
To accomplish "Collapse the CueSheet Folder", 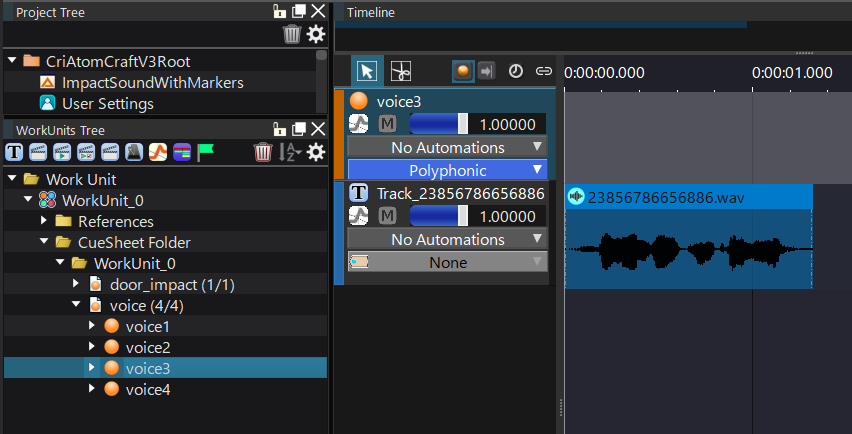I will click(x=44, y=242).
